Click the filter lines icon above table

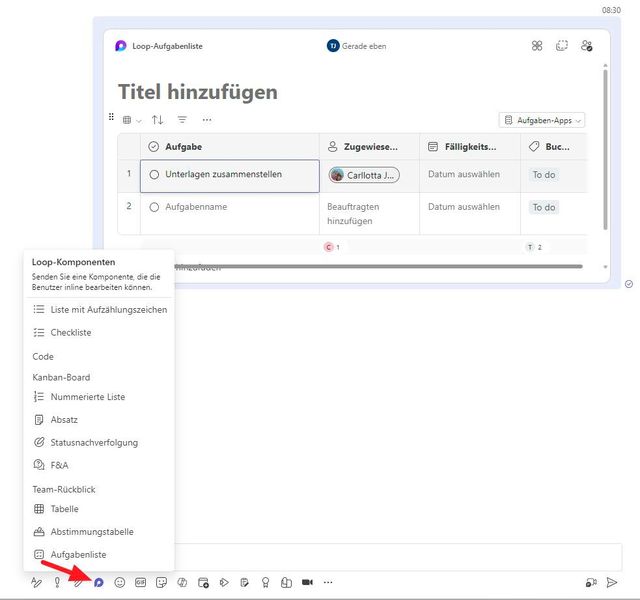[x=182, y=120]
